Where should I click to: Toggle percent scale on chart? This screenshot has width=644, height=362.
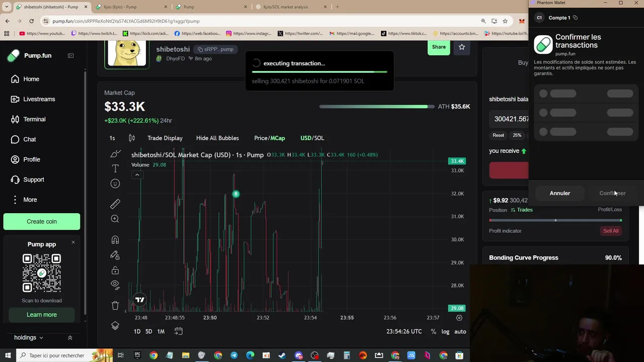[x=434, y=331]
